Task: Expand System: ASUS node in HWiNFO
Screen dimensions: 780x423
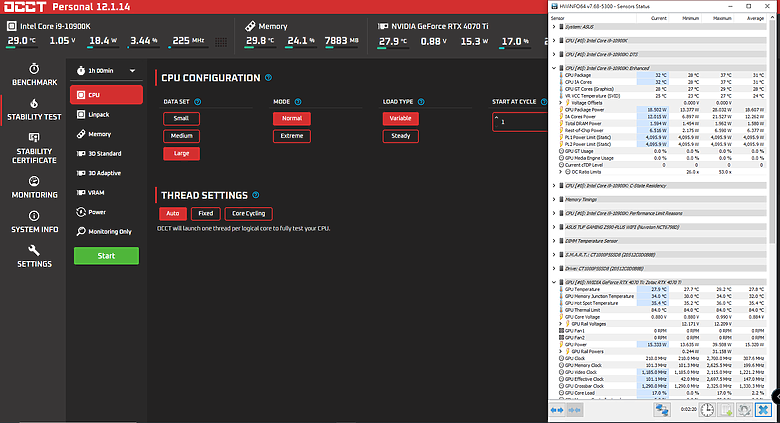Action: (x=554, y=27)
